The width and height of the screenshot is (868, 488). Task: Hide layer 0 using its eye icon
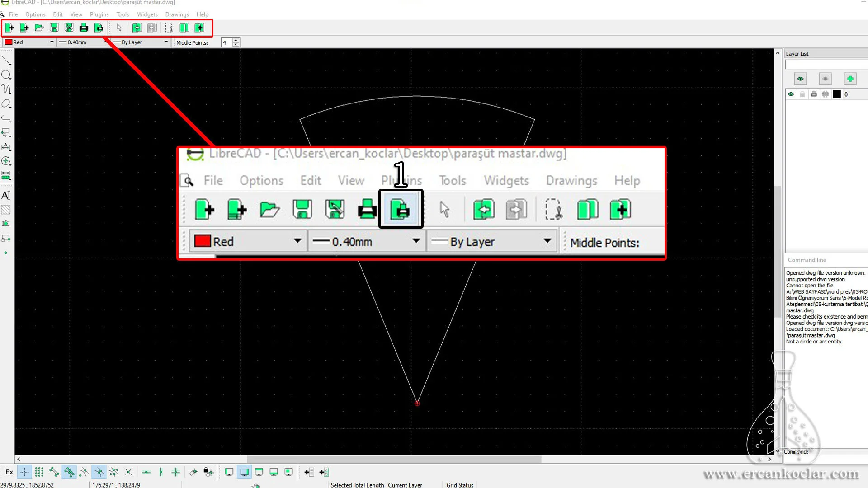[791, 94]
